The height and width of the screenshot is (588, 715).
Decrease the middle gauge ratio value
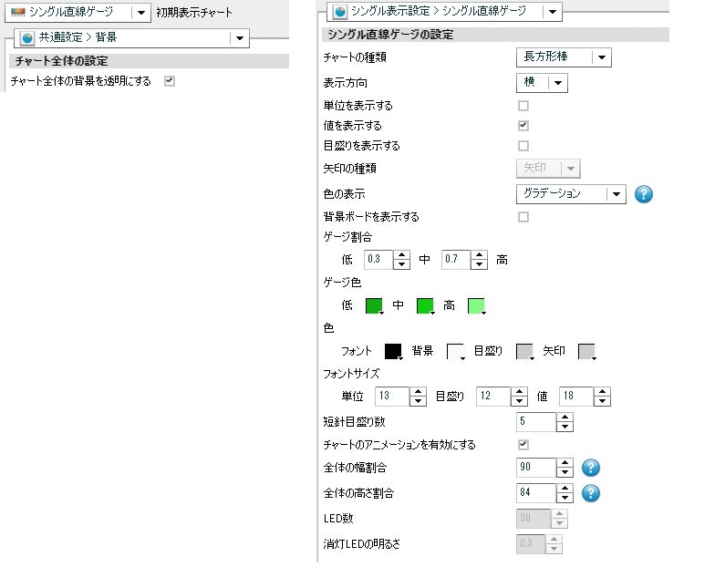tap(479, 264)
